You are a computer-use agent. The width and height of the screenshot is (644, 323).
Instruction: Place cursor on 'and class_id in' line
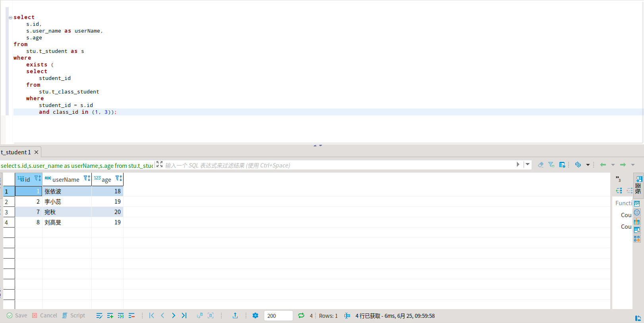coord(78,112)
